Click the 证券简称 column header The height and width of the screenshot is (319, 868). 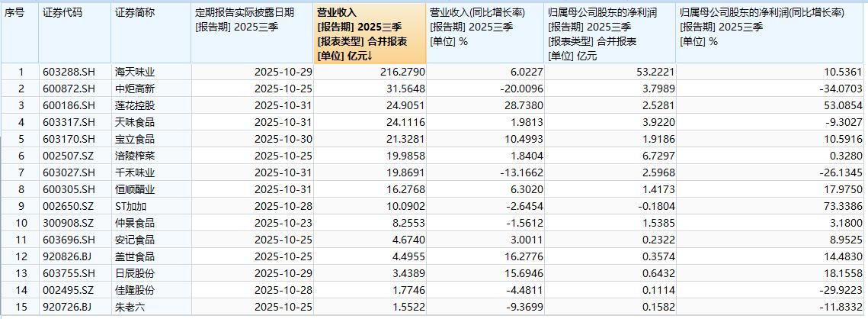133,13
